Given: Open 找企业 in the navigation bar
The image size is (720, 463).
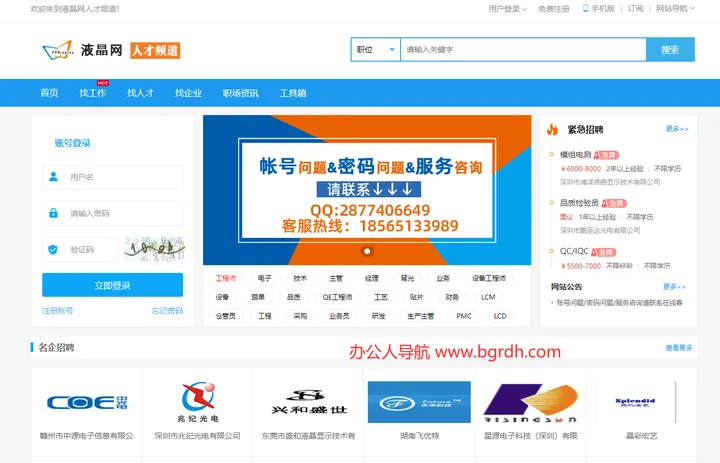Looking at the screenshot, I should 188,93.
